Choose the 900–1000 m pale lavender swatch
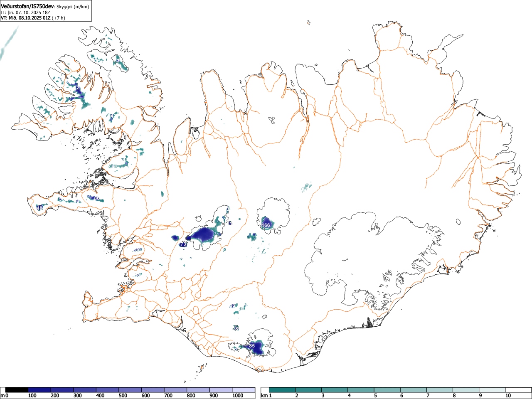The height and width of the screenshot is (399, 532). click(x=221, y=390)
